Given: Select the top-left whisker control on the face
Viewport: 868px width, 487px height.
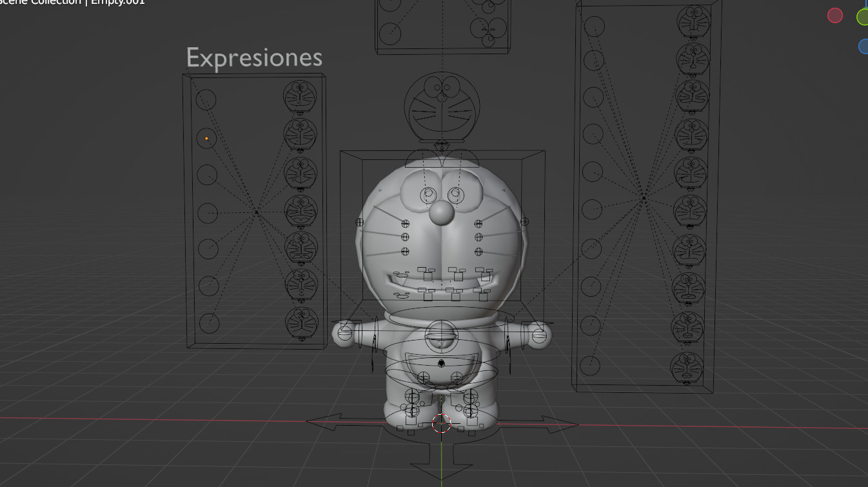Looking at the screenshot, I should click(406, 224).
